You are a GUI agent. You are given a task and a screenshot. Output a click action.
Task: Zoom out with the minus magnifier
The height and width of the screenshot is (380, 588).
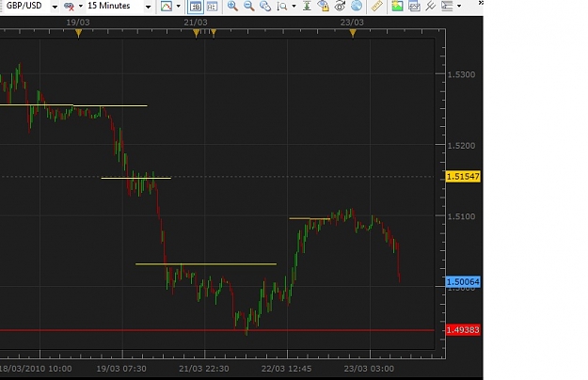(x=248, y=6)
